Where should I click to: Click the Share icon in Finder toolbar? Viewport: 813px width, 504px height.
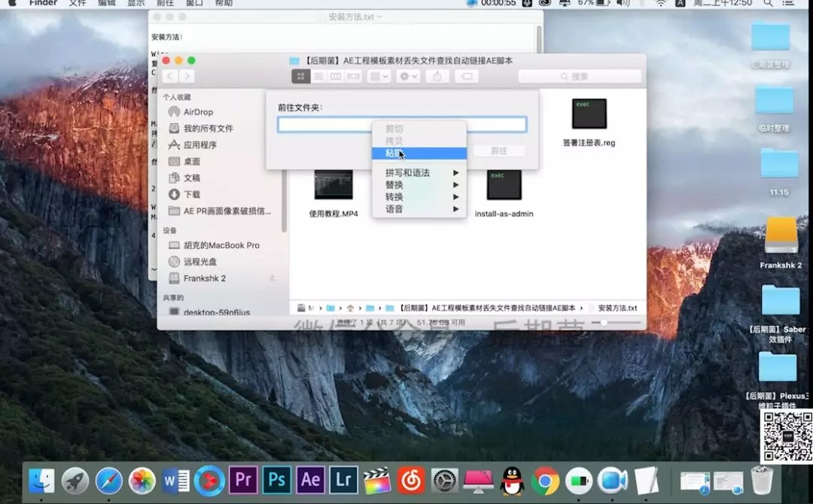[437, 76]
